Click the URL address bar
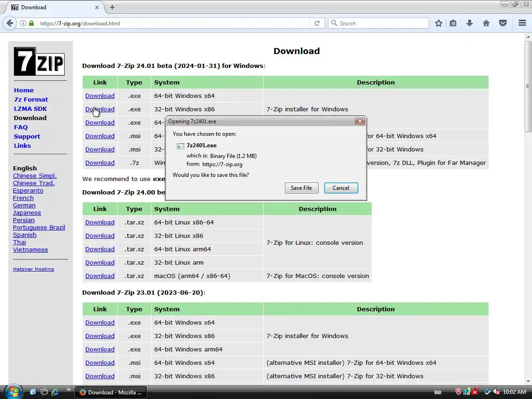 (x=173, y=23)
